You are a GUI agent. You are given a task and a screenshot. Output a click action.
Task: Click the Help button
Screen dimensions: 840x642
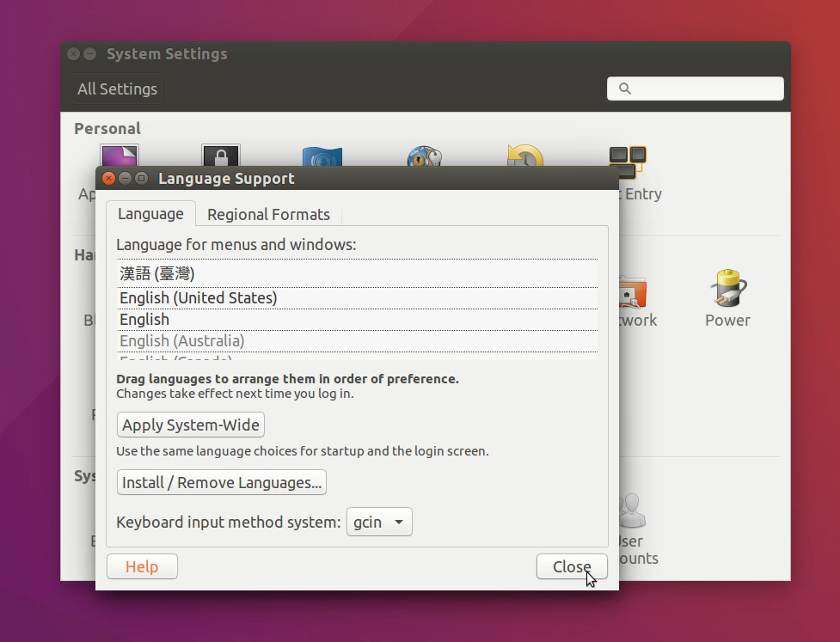tap(142, 566)
